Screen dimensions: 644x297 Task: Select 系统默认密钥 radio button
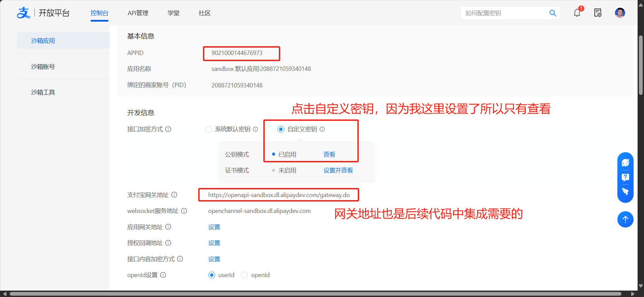tap(208, 129)
